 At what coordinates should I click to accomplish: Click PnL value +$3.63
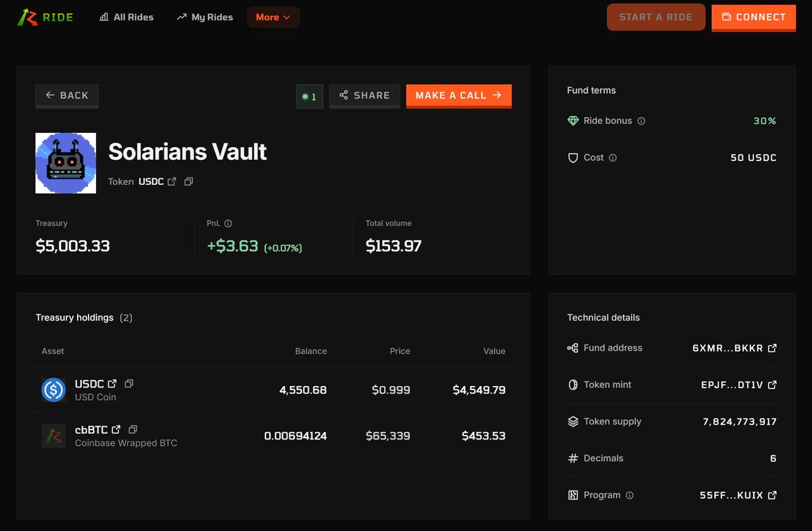tap(232, 246)
